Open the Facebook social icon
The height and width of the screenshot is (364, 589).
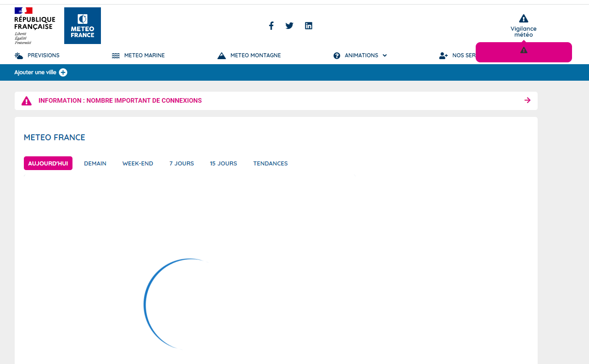271,26
